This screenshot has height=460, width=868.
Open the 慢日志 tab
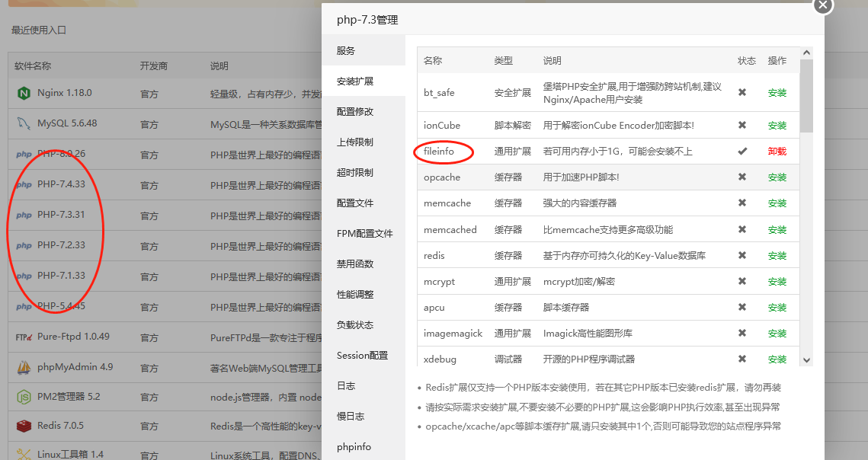[x=364, y=416]
